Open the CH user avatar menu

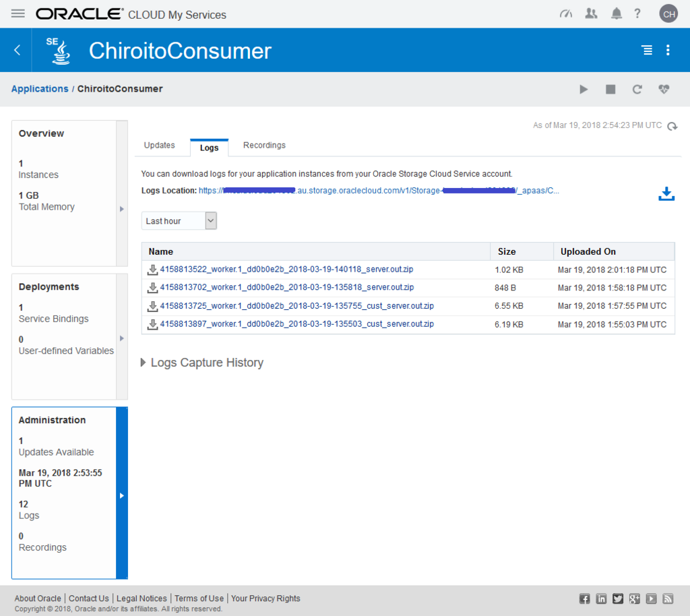click(668, 13)
